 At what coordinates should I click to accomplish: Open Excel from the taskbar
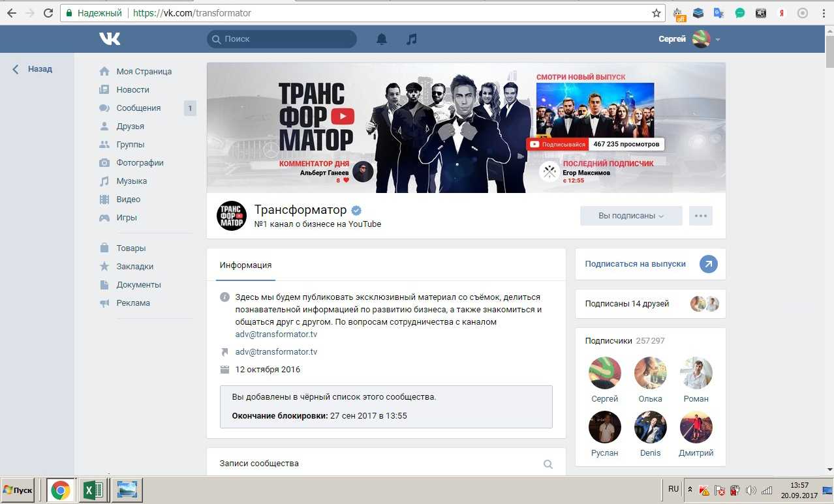pyautogui.click(x=93, y=490)
